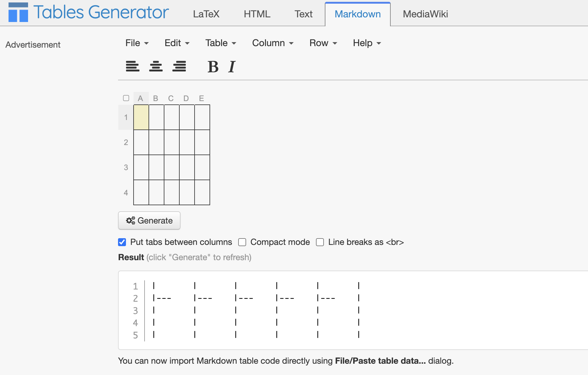
Task: Select row 4 header
Action: point(126,192)
